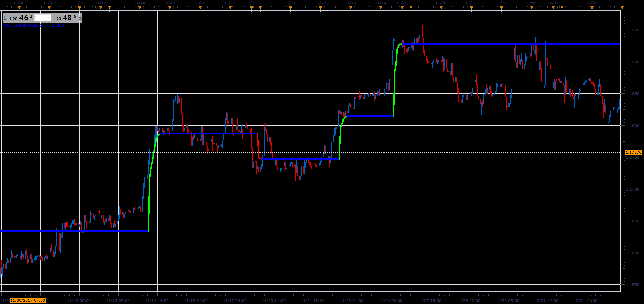The width and height of the screenshot is (644, 304).
Task: Select the AML_JS(EUR/USD, 6, 7) indicator label
Action: [x=34, y=25]
